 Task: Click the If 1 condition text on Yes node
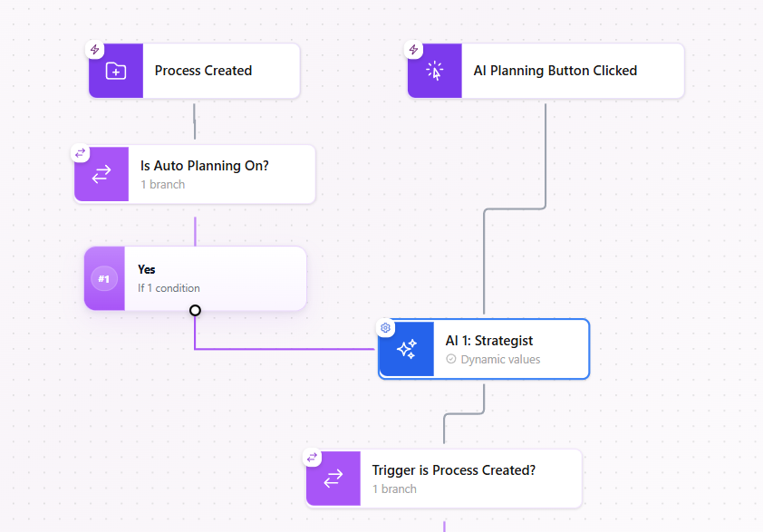coord(167,287)
